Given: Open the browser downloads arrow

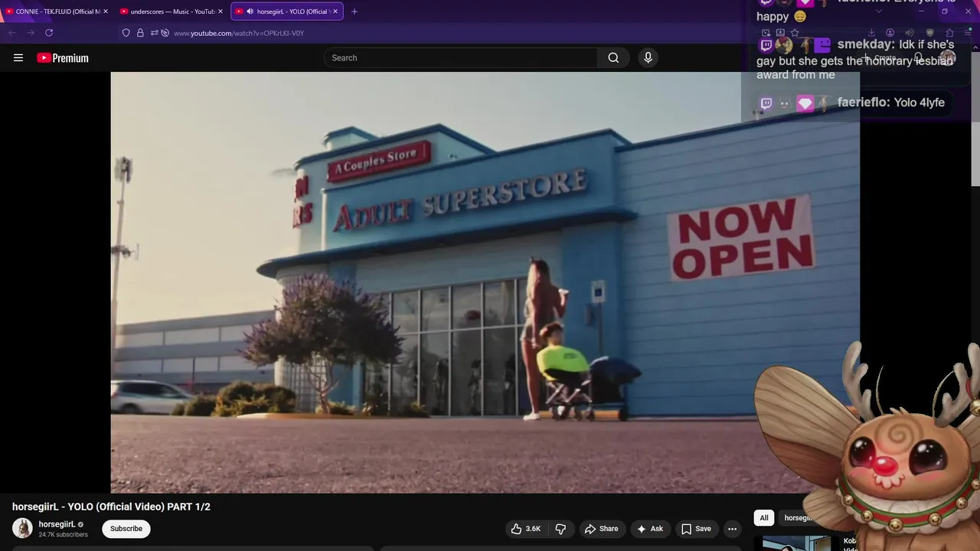Looking at the screenshot, I should (871, 33).
